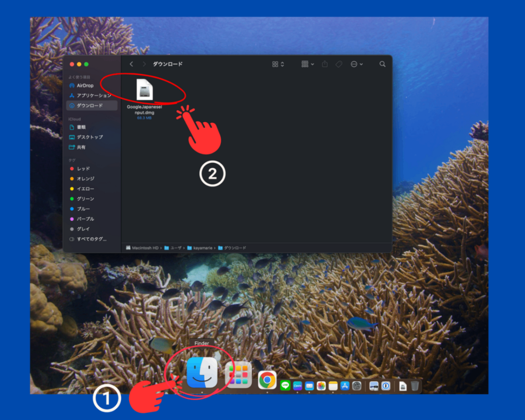Open the Photos app in Dock

[x=321, y=385]
